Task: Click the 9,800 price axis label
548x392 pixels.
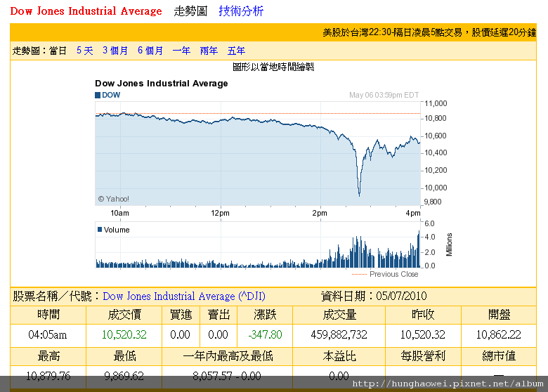Action: tap(433, 202)
